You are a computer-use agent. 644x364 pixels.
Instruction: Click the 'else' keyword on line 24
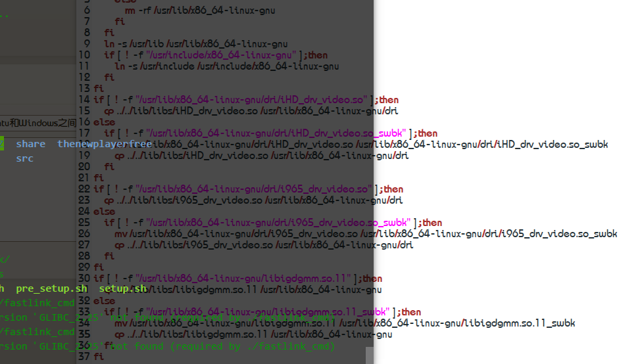105,212
